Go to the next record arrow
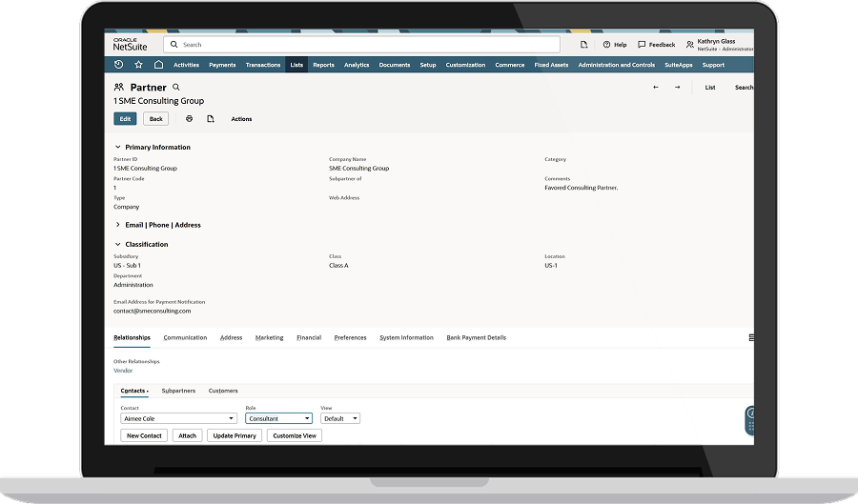Image resolution: width=858 pixels, height=504 pixels. tap(677, 87)
